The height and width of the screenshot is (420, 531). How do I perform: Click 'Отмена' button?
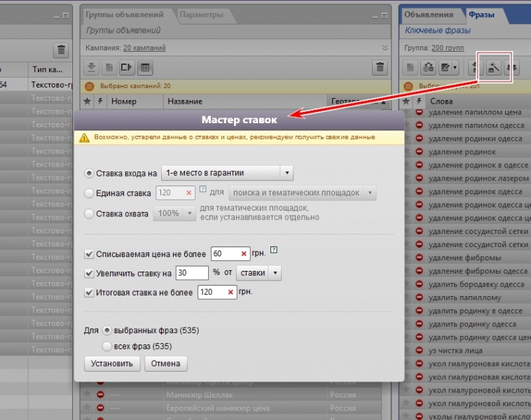(x=165, y=363)
